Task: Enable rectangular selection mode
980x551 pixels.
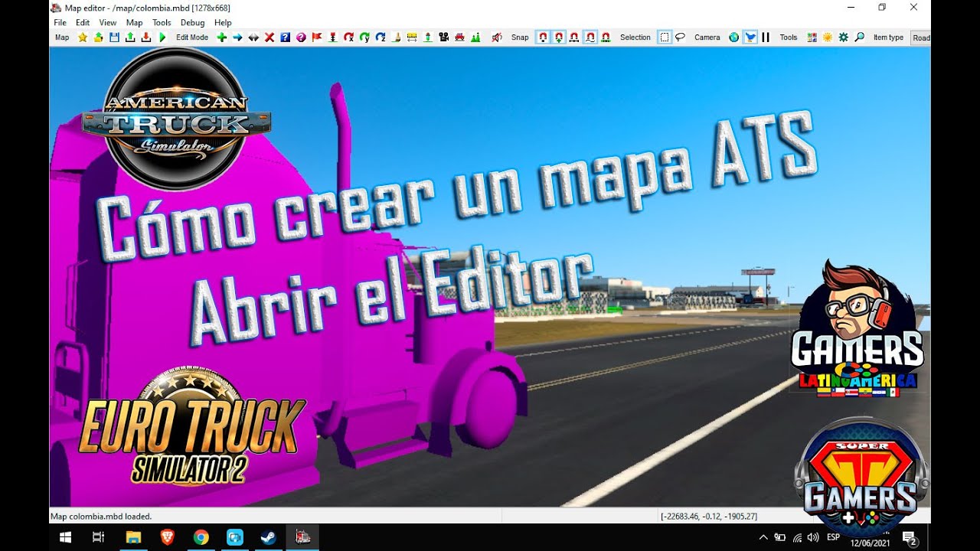Action: tap(665, 37)
